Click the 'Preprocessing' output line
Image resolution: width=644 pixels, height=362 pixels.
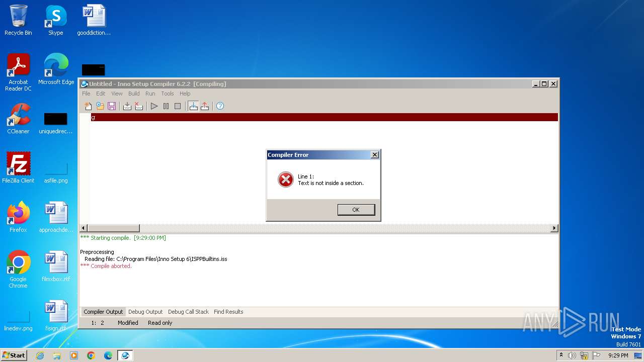[97, 252]
